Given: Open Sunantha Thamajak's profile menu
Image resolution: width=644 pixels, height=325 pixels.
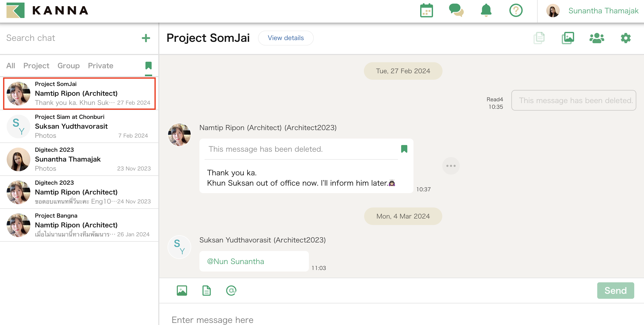Looking at the screenshot, I should tap(603, 11).
